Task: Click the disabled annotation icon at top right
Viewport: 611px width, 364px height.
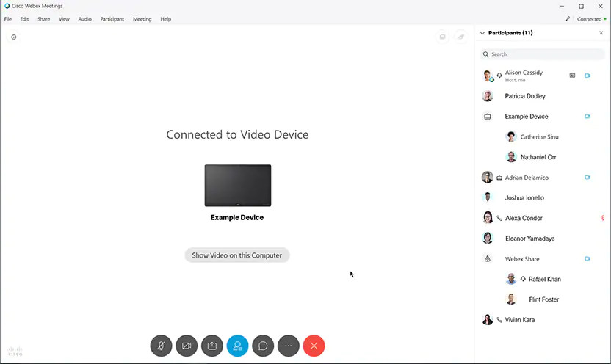Action: (x=461, y=37)
